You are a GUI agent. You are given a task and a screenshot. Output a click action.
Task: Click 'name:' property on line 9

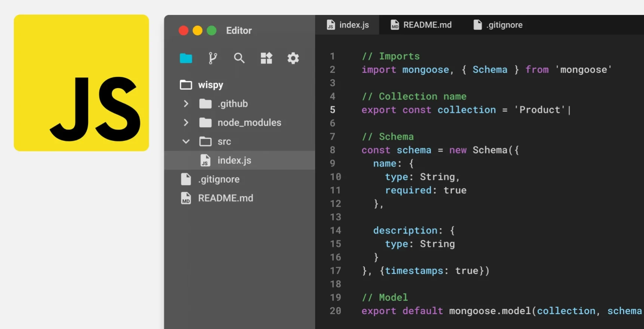[387, 163]
